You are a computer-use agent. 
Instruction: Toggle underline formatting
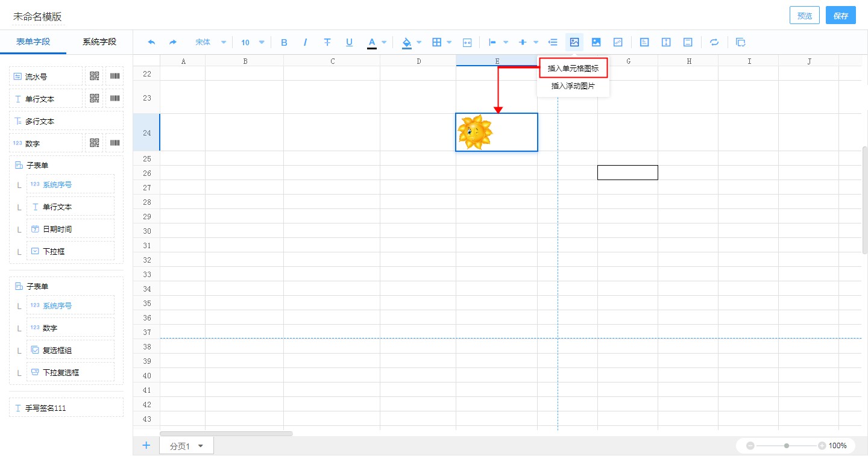[x=349, y=42]
